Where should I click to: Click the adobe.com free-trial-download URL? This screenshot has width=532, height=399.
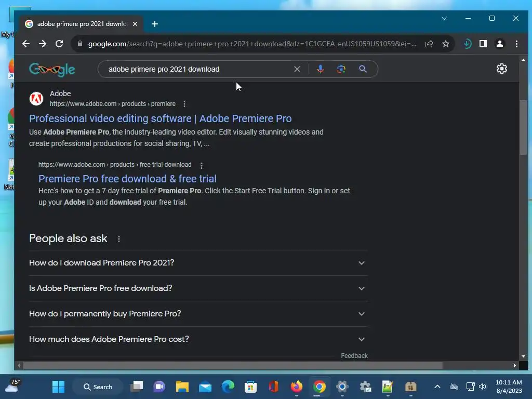click(x=115, y=165)
